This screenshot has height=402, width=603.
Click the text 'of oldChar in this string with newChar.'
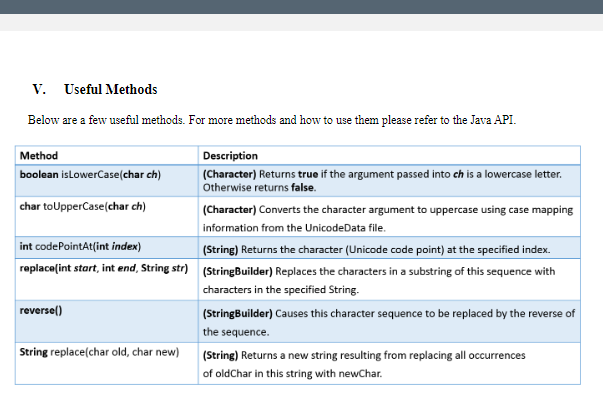[x=292, y=374]
